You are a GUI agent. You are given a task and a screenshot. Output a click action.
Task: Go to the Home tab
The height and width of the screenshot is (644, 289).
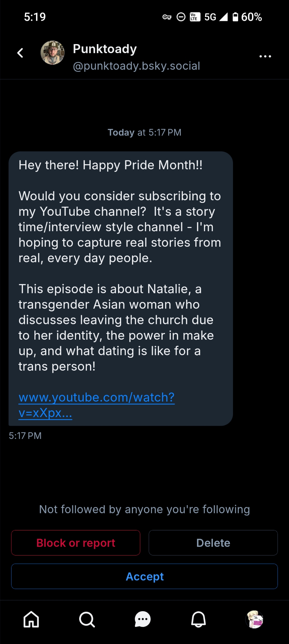31,619
